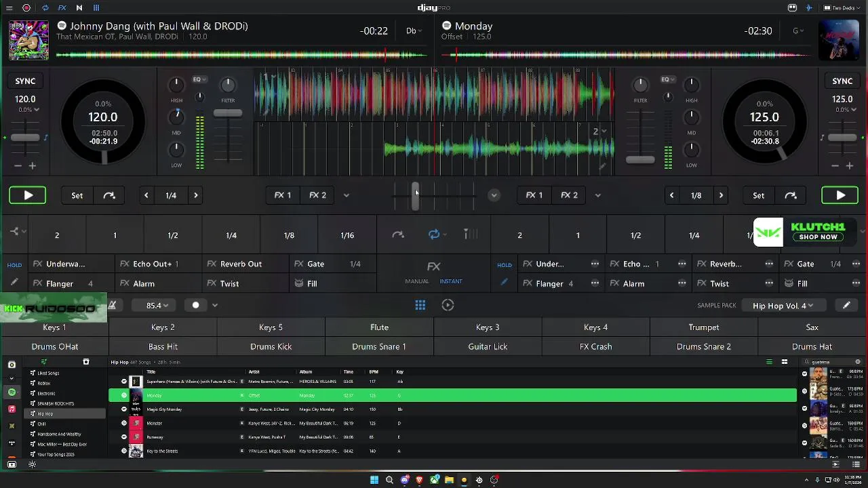The height and width of the screenshot is (488, 868).
Task: Trigger 1/16 loop pad on left deck
Action: point(347,235)
